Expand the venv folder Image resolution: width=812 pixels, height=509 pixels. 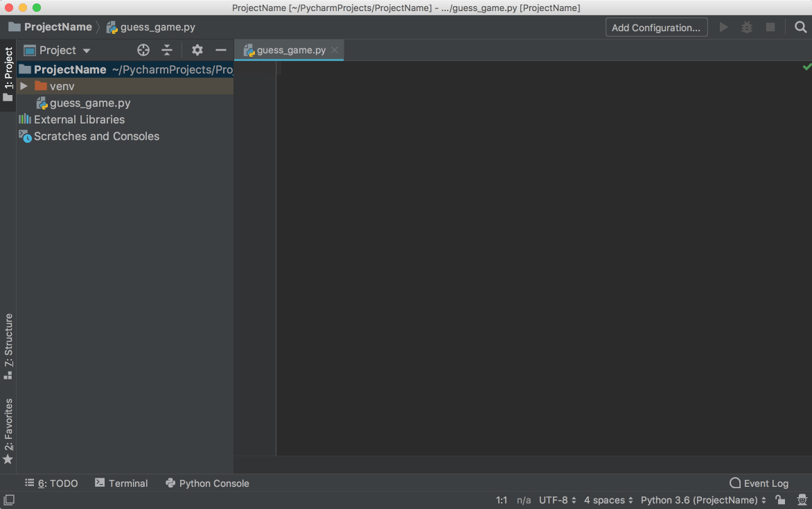pos(24,86)
